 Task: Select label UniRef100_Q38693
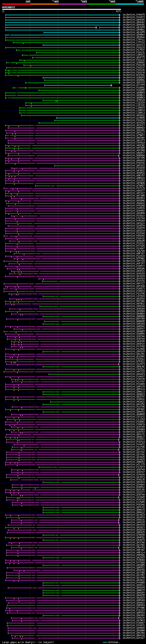pos(134,77)
